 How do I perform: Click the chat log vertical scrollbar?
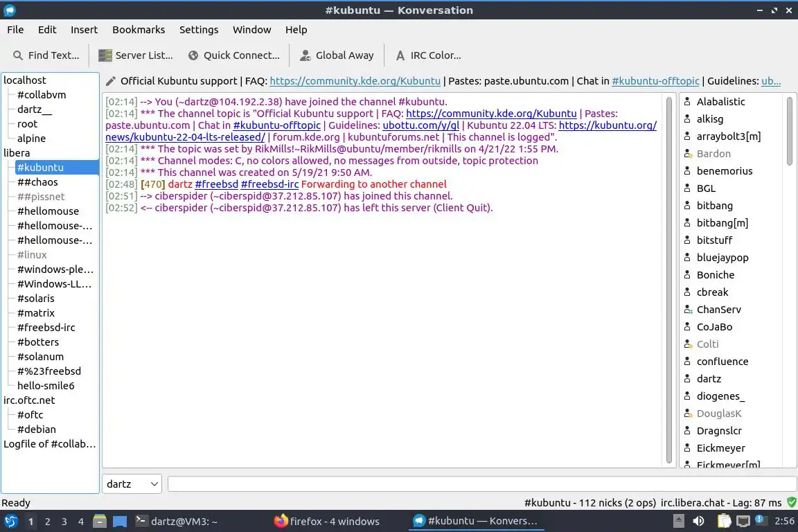668,279
